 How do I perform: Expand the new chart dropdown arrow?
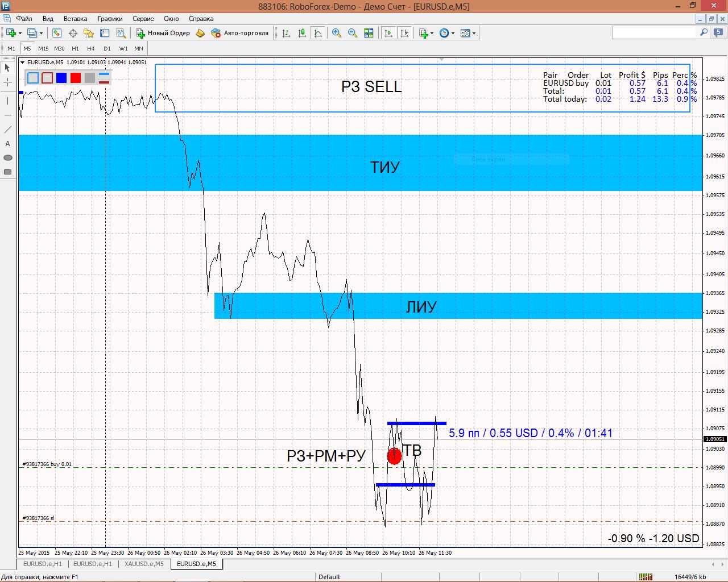tap(20, 33)
